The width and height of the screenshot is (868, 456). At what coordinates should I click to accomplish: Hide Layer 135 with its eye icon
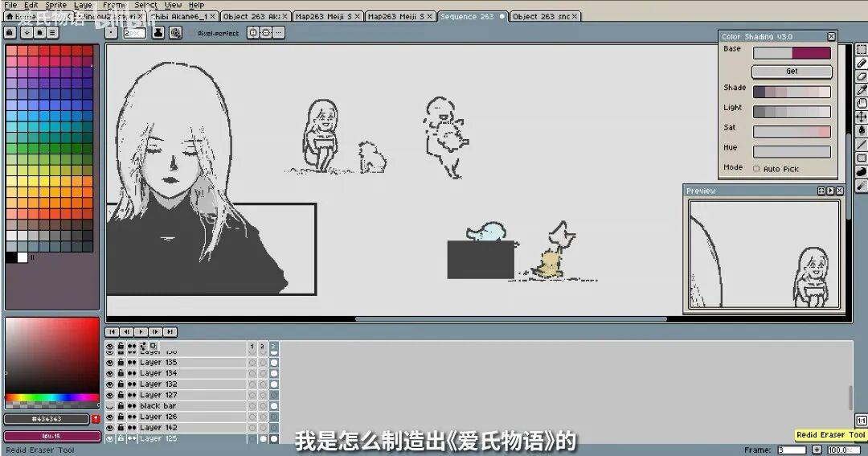click(110, 363)
